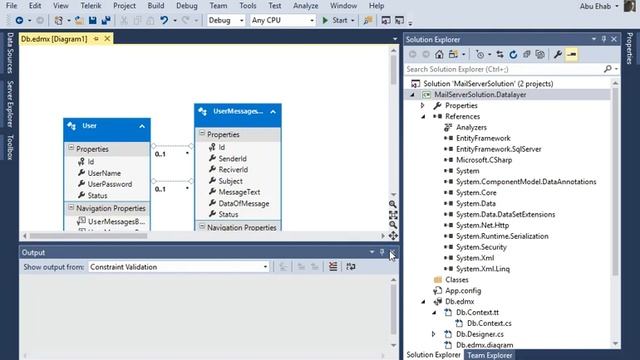640x360 pixels.
Task: Select the MessageText property in UserMessages entity
Action: pos(239,192)
